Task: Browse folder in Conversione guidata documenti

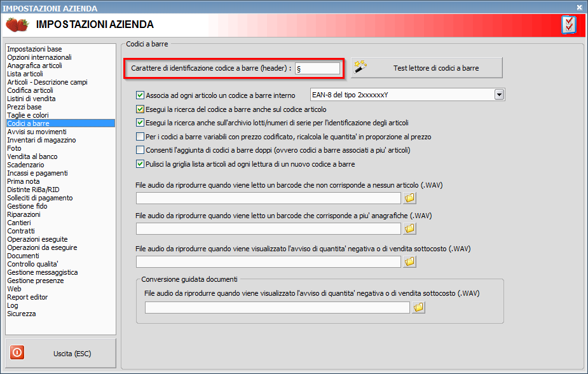Action: [x=418, y=307]
